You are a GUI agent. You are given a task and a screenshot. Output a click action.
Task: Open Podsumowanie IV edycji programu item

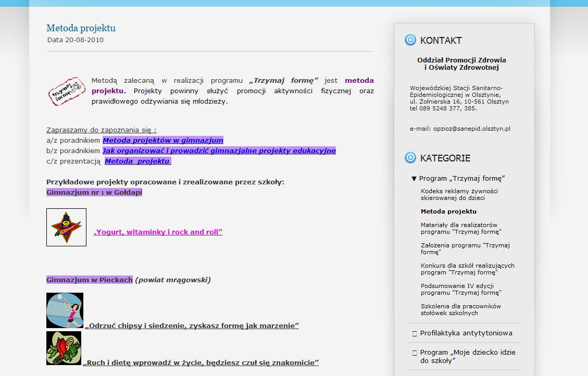click(x=461, y=289)
